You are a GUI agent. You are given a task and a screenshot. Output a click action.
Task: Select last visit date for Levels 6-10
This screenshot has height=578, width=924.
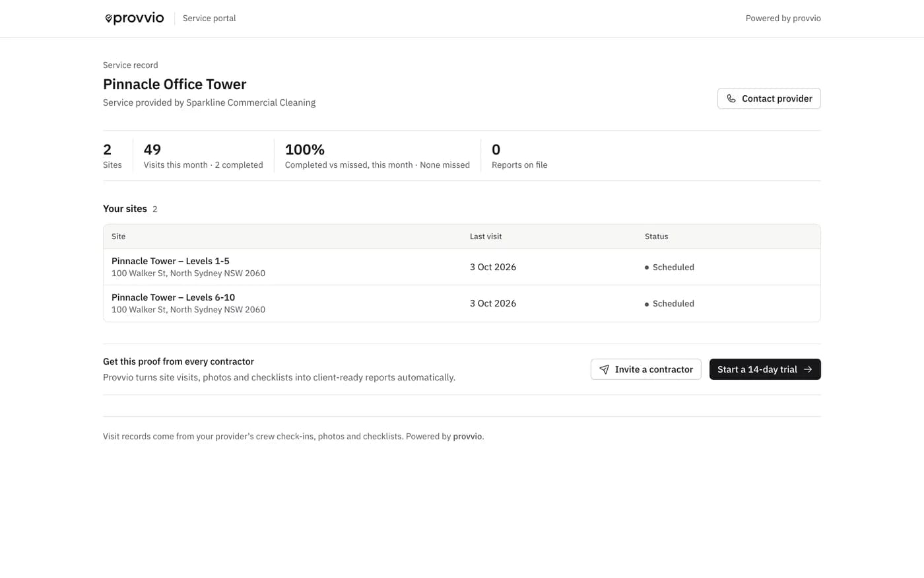(493, 303)
